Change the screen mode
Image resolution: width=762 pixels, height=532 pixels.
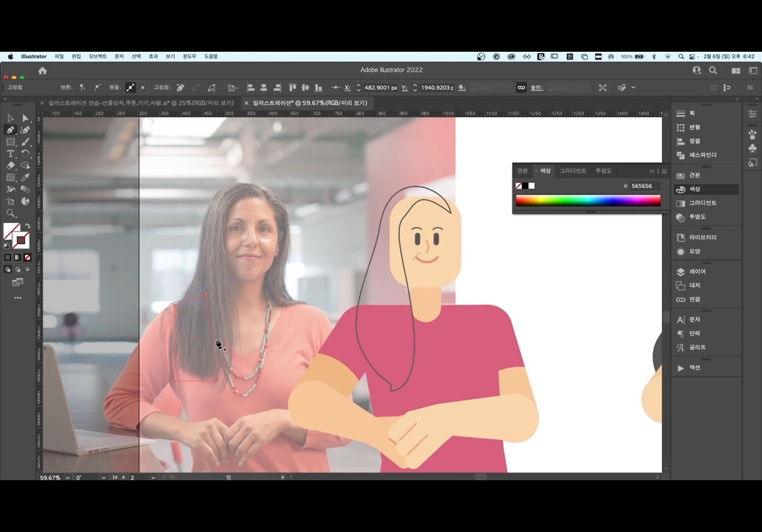coord(18,282)
